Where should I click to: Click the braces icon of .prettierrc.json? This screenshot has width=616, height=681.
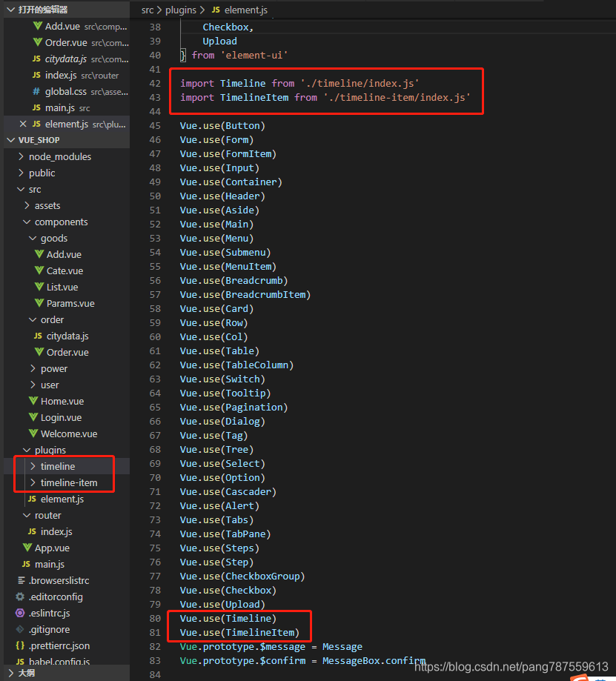[20, 645]
